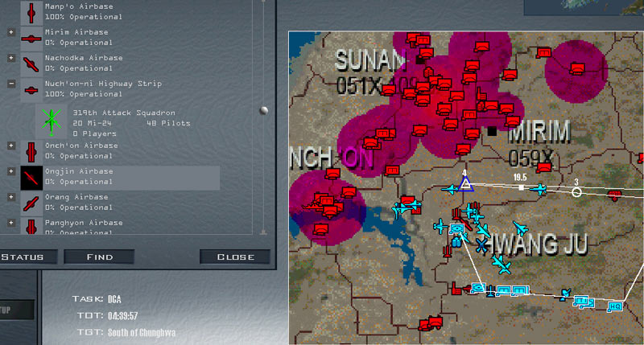This screenshot has height=345, width=644.
Task: Expand the Onch'on Airbase entry
Action: [11, 146]
